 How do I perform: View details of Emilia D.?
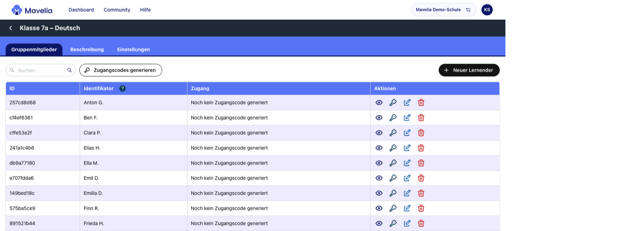pyautogui.click(x=379, y=193)
